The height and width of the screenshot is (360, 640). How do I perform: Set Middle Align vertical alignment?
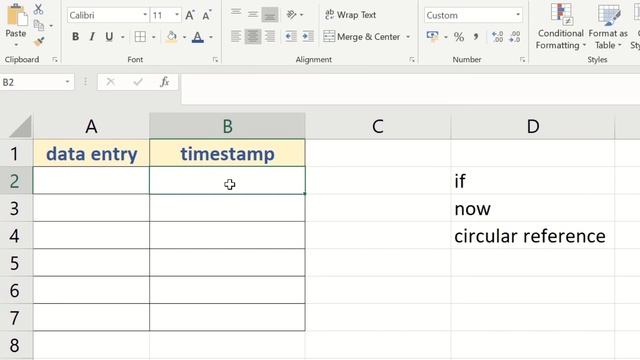tap(253, 14)
